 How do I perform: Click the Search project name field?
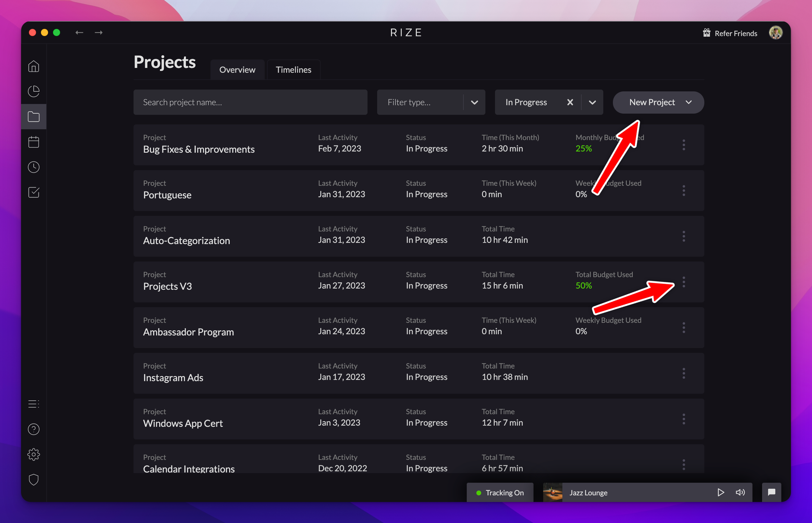click(251, 102)
